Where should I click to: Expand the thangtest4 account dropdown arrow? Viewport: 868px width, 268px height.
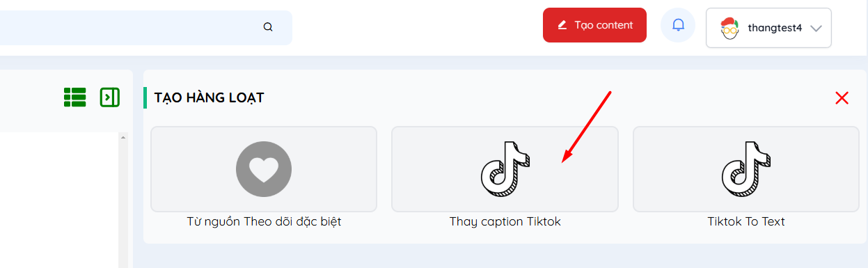(x=816, y=29)
